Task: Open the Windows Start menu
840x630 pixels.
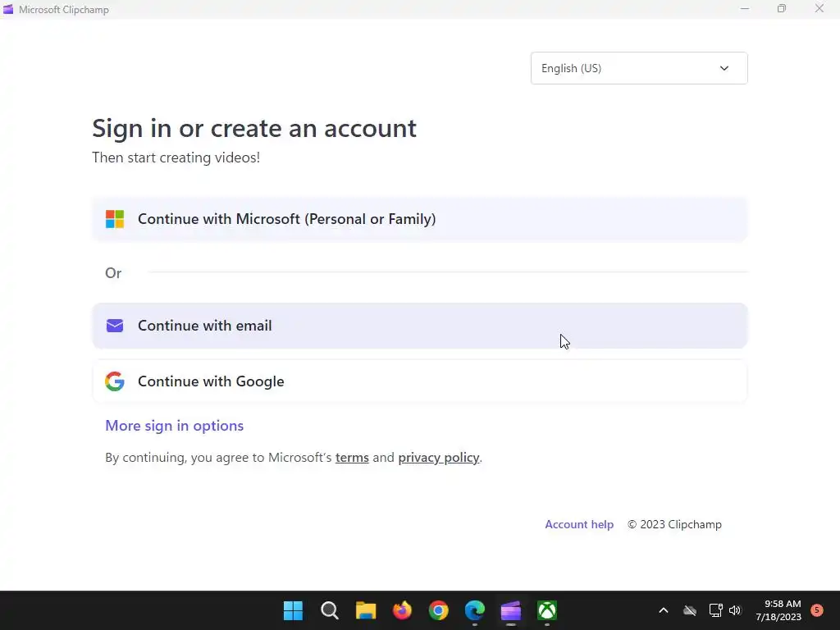Action: tap(293, 610)
